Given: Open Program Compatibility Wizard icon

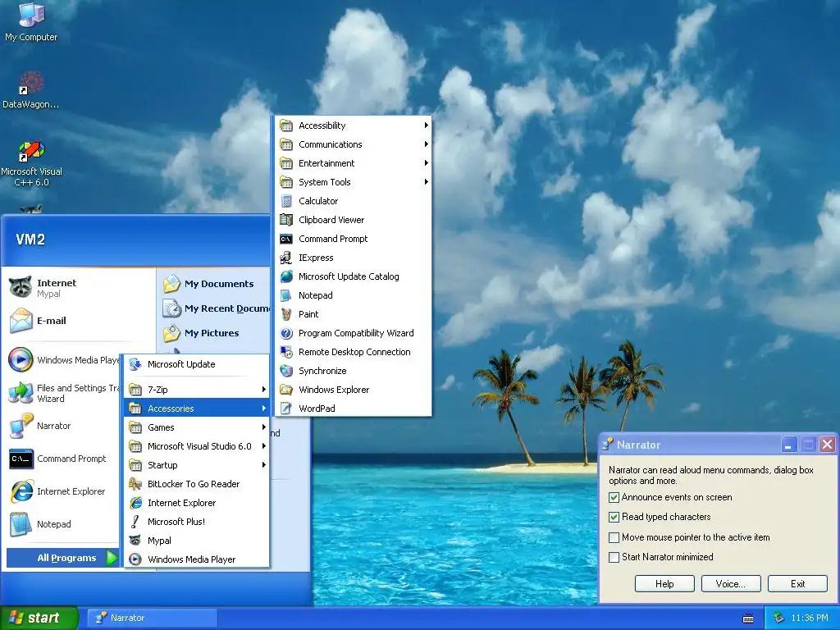Looking at the screenshot, I should pos(286,333).
